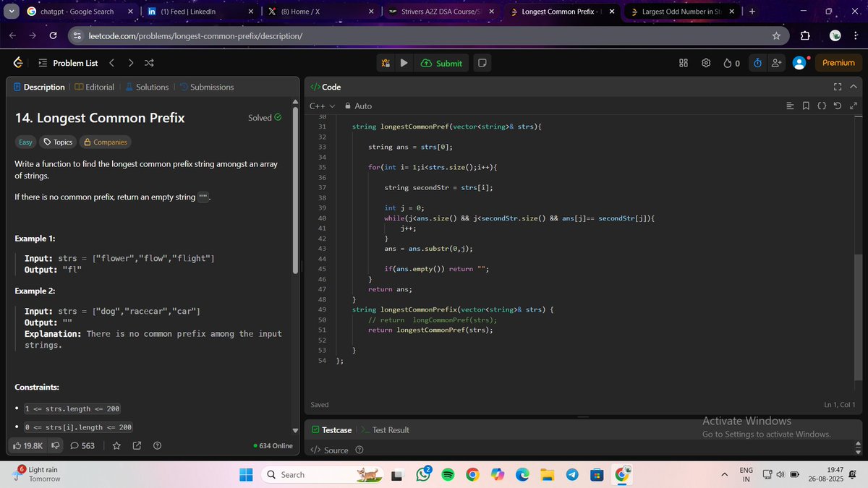Pick a random problem with shuffle icon
The height and width of the screenshot is (488, 868).
click(x=149, y=63)
